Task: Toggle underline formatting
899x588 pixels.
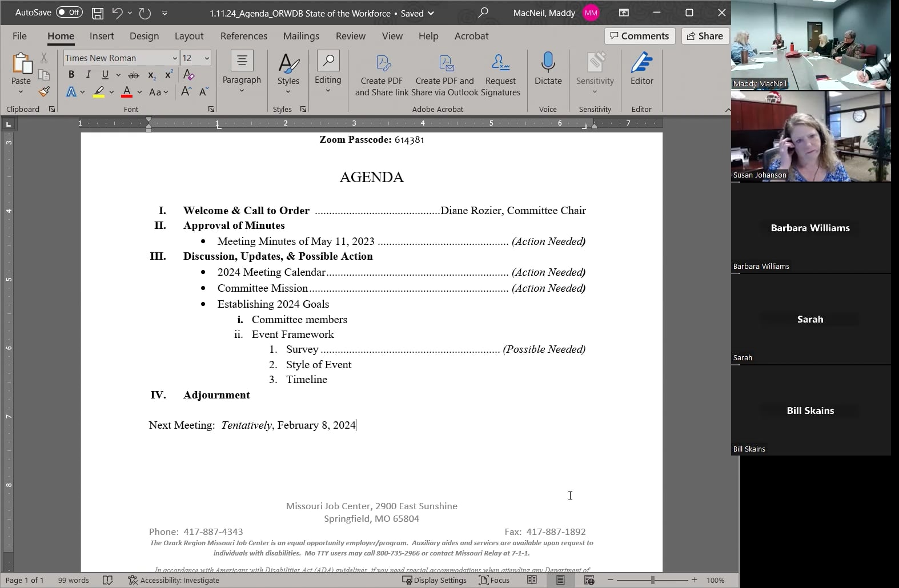Action: click(105, 75)
